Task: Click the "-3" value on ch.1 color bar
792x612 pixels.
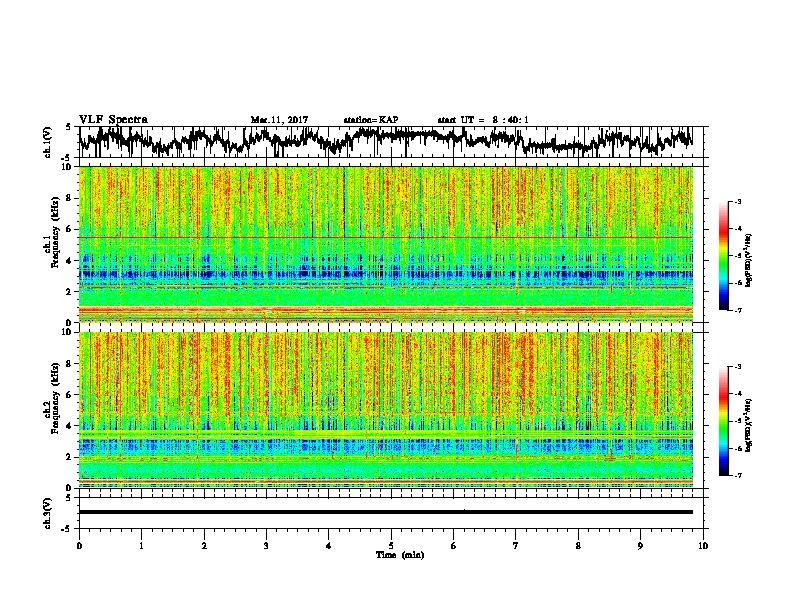Action: pos(737,201)
